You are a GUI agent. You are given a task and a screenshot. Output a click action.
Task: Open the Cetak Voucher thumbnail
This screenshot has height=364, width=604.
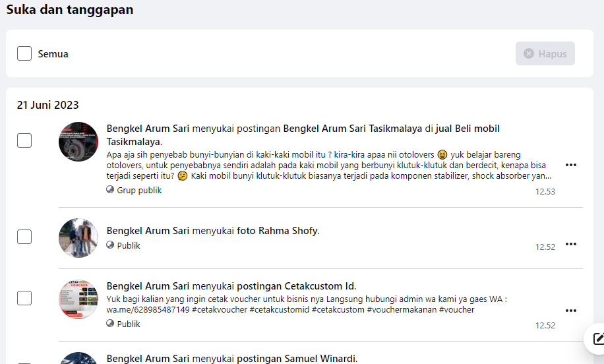pos(78,299)
